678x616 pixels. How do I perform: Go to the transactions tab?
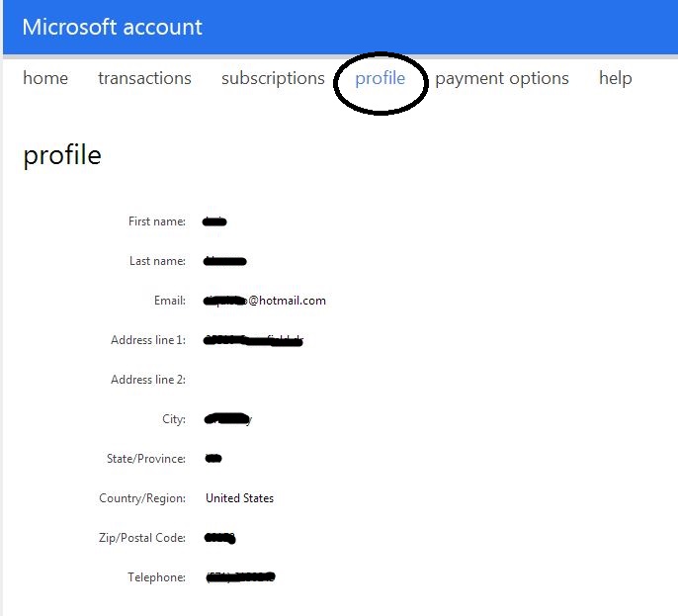(144, 78)
